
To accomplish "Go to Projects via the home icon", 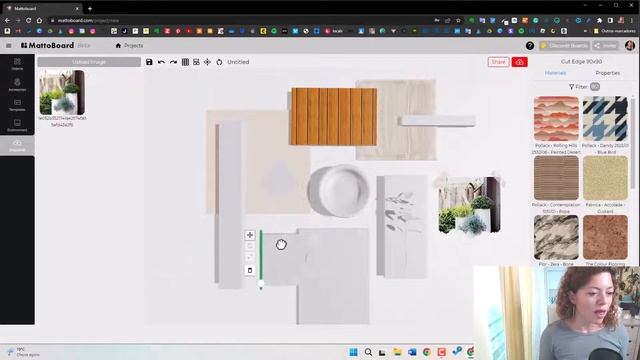I will [x=129, y=46].
